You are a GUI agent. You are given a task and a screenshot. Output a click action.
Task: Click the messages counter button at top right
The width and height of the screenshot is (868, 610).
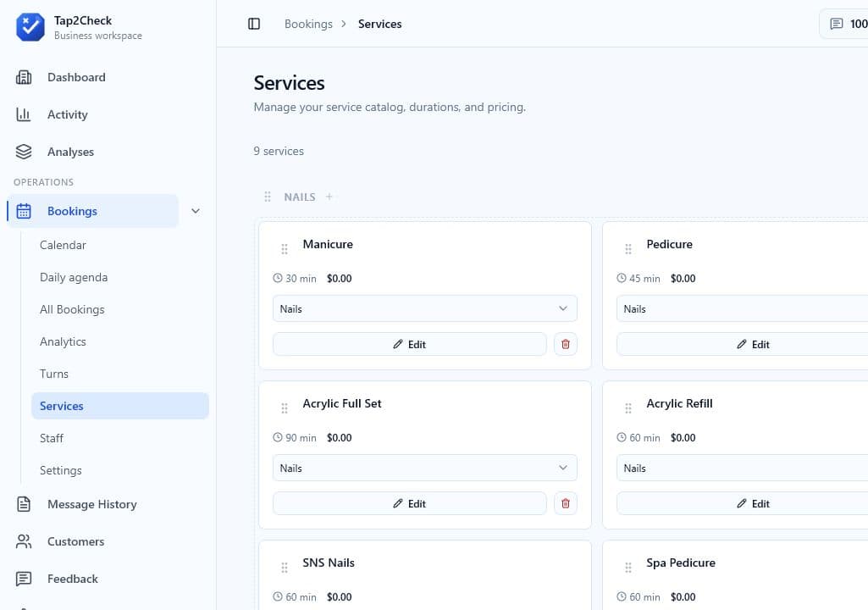(x=843, y=24)
